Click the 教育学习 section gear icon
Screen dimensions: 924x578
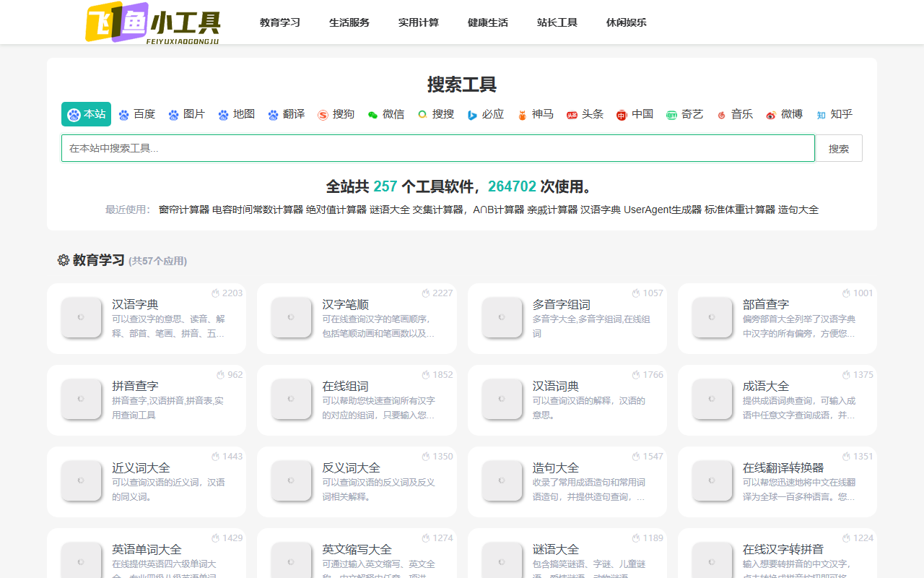tap(64, 260)
